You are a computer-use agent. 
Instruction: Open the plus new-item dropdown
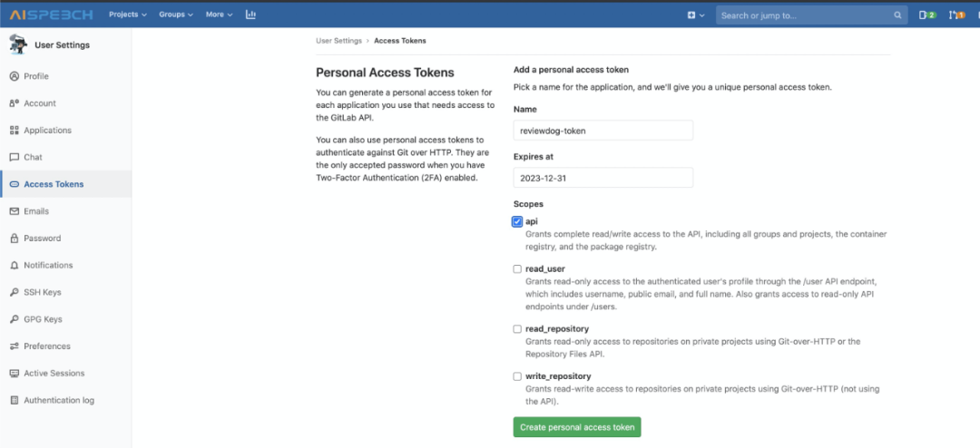(x=696, y=15)
